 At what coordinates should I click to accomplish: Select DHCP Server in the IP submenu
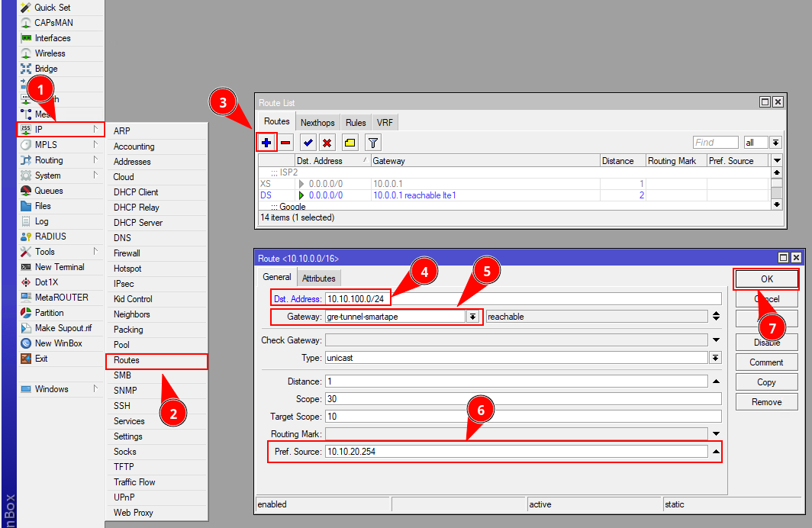pos(156,223)
